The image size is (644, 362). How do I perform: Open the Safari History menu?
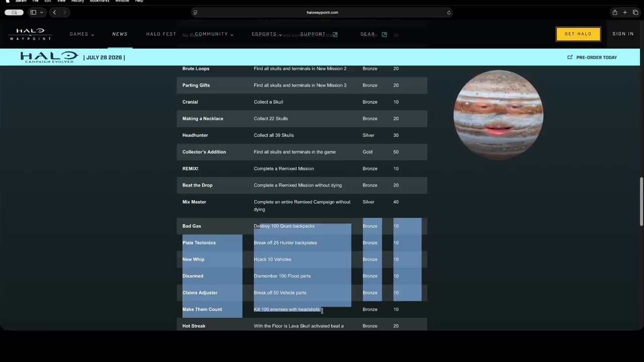(77, 1)
